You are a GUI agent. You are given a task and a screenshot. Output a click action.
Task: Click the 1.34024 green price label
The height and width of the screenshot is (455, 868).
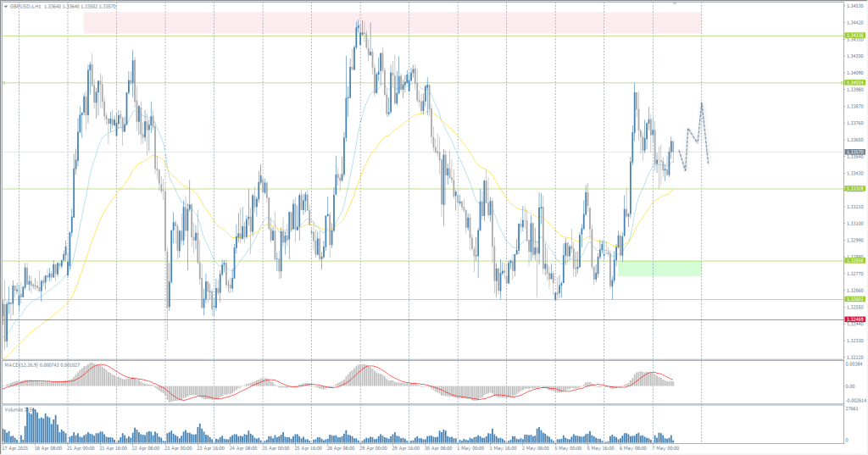click(x=854, y=82)
